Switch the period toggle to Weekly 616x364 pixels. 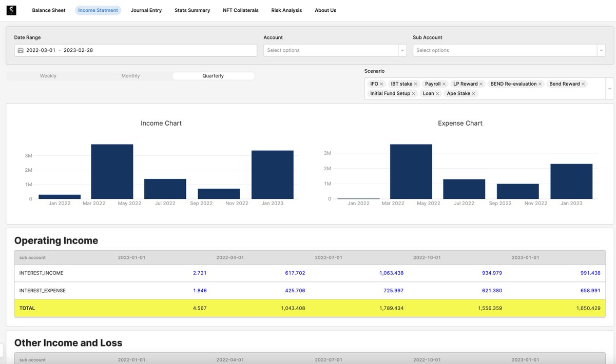(48, 76)
